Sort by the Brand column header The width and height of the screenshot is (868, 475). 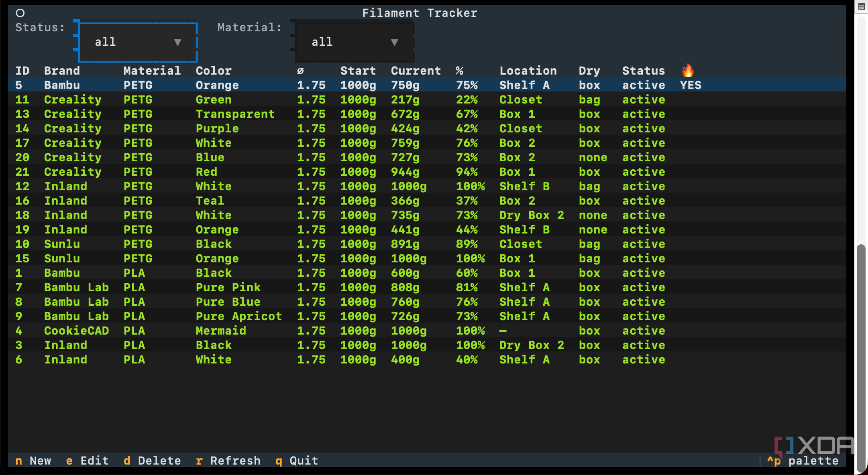(x=62, y=71)
